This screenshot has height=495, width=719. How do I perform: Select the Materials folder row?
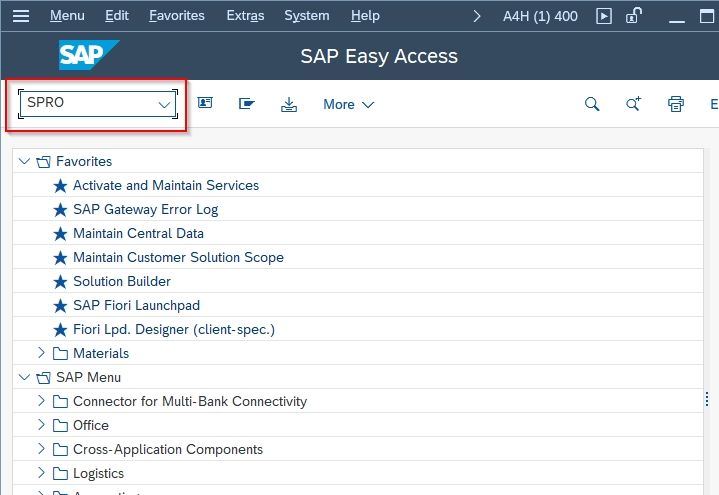click(x=358, y=353)
